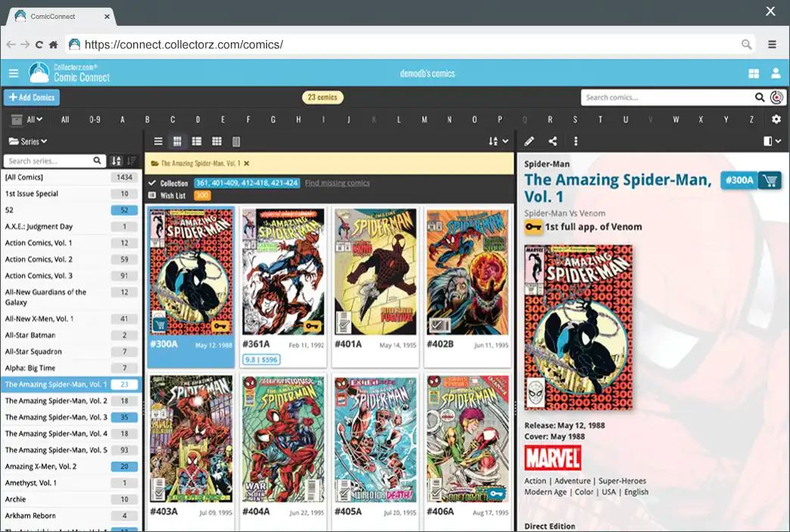Viewport: 790px width, 532px height.
Task: Open the Series grouping dropdown
Action: coord(29,141)
